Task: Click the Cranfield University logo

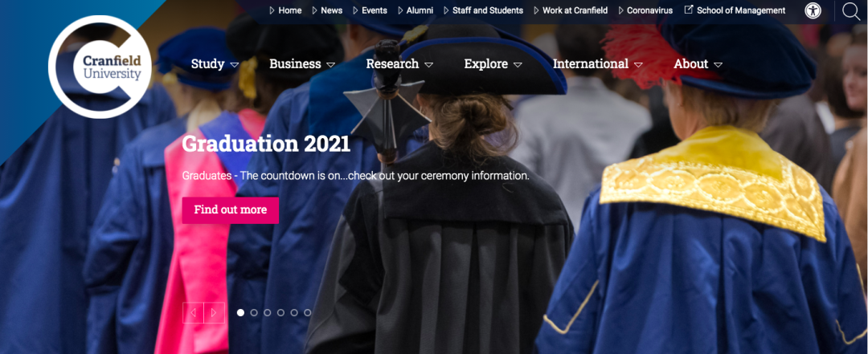Action: (x=100, y=67)
